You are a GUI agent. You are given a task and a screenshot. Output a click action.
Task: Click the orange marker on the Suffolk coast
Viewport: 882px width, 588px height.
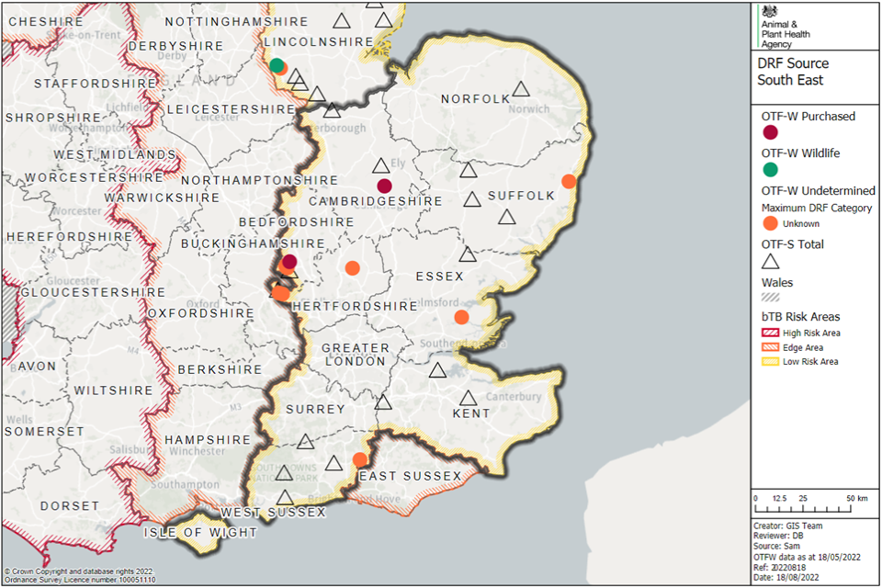(x=569, y=181)
